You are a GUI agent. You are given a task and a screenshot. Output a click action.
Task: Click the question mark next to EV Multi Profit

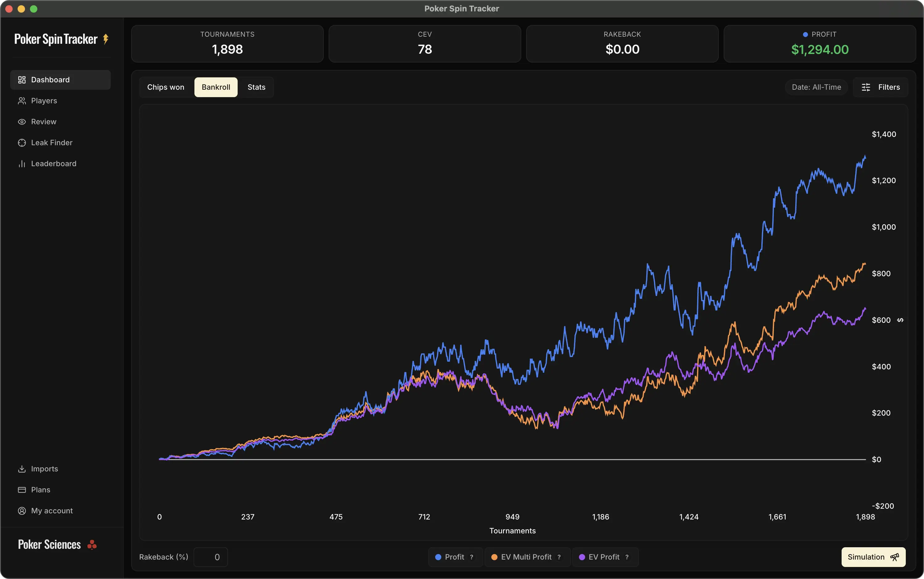pyautogui.click(x=559, y=557)
